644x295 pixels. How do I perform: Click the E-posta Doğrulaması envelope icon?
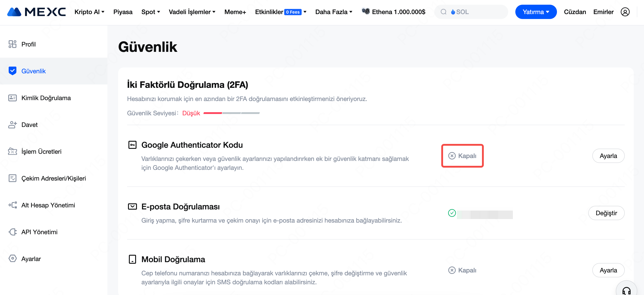click(132, 206)
